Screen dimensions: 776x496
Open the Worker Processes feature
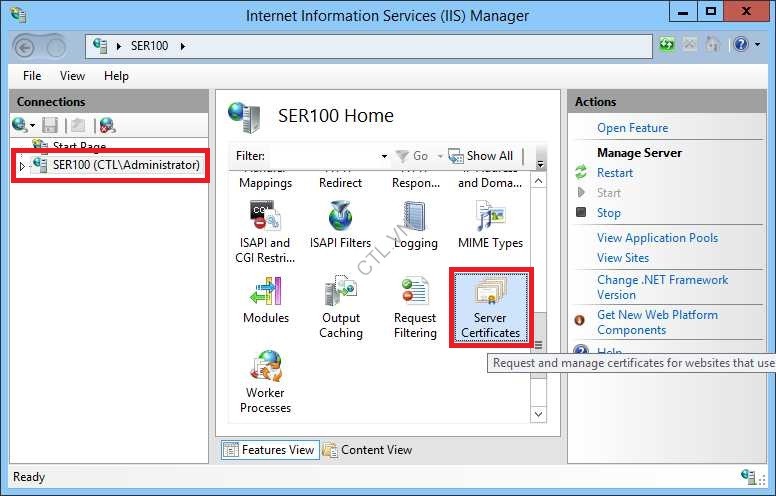(265, 382)
